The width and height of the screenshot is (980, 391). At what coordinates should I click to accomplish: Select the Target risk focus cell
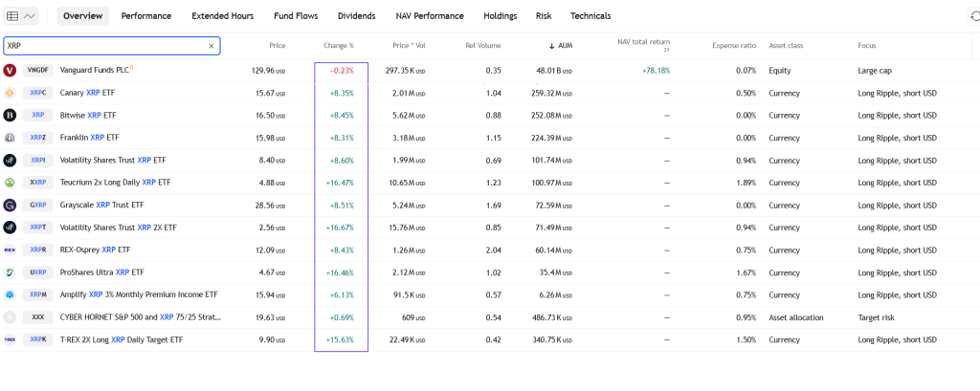point(876,317)
